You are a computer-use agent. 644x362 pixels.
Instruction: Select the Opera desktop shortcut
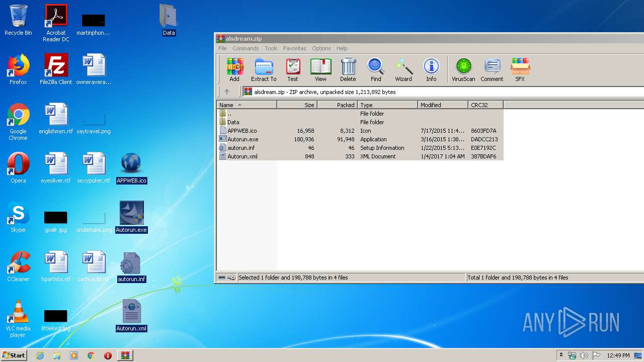coord(18,168)
